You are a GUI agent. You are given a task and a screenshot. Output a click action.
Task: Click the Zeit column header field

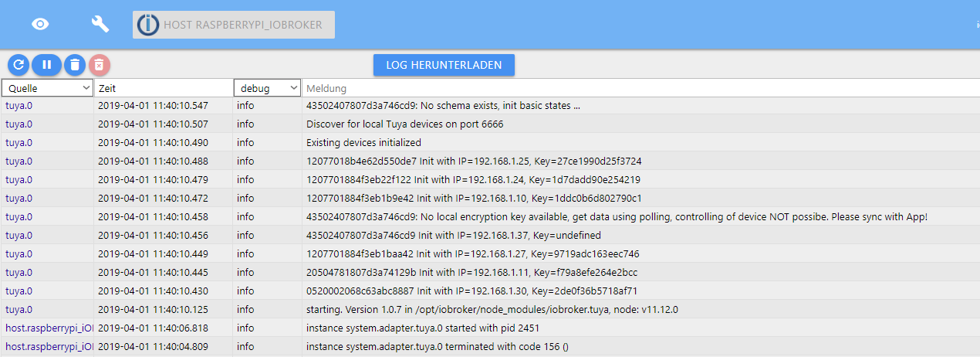click(x=164, y=88)
